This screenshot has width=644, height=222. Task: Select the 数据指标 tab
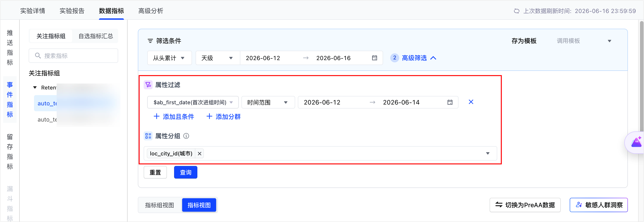[x=111, y=11]
